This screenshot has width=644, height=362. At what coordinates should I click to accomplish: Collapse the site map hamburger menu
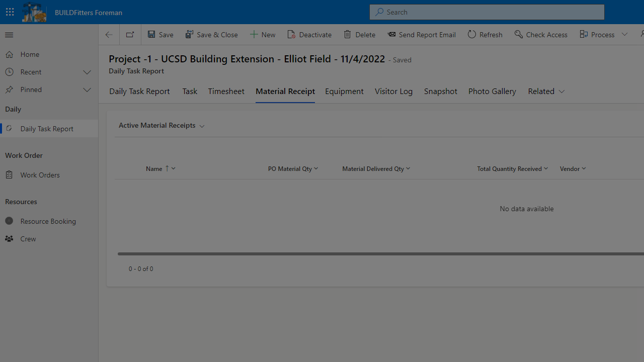pos(9,35)
